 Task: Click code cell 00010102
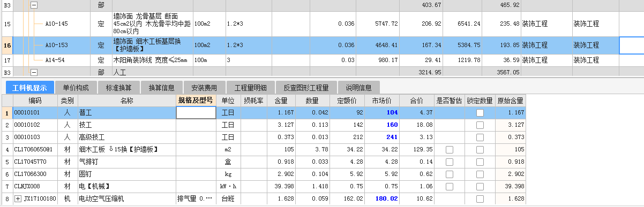point(35,125)
